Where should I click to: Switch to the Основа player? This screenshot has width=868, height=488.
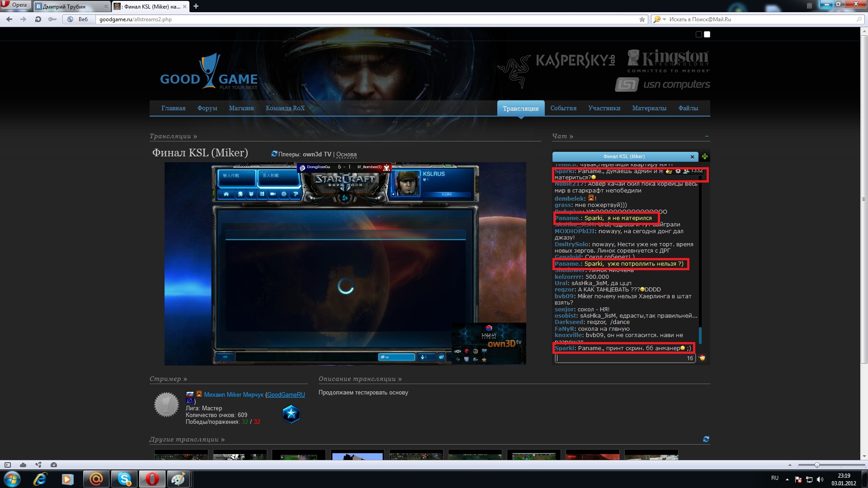point(346,155)
